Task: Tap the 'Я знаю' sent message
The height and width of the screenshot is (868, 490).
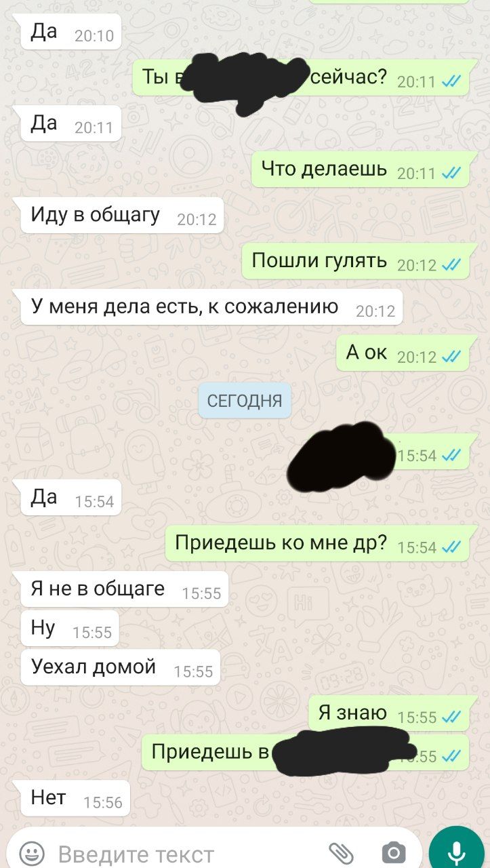Action: 388,713
